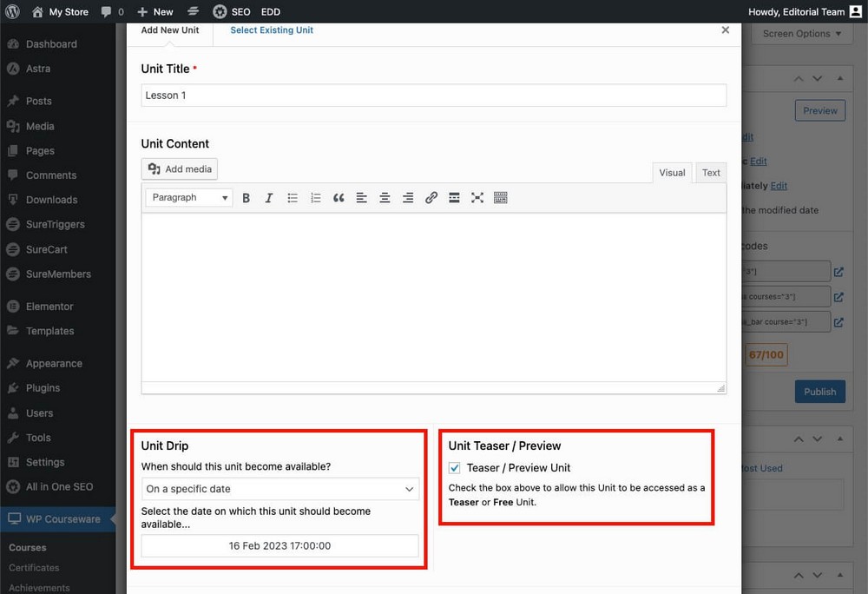This screenshot has width=868, height=594.
Task: Open Certificates submenu item
Action: (x=34, y=567)
